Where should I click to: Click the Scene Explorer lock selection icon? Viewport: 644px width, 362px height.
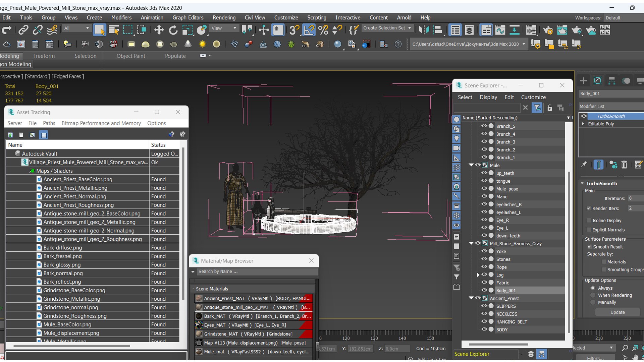click(x=549, y=108)
